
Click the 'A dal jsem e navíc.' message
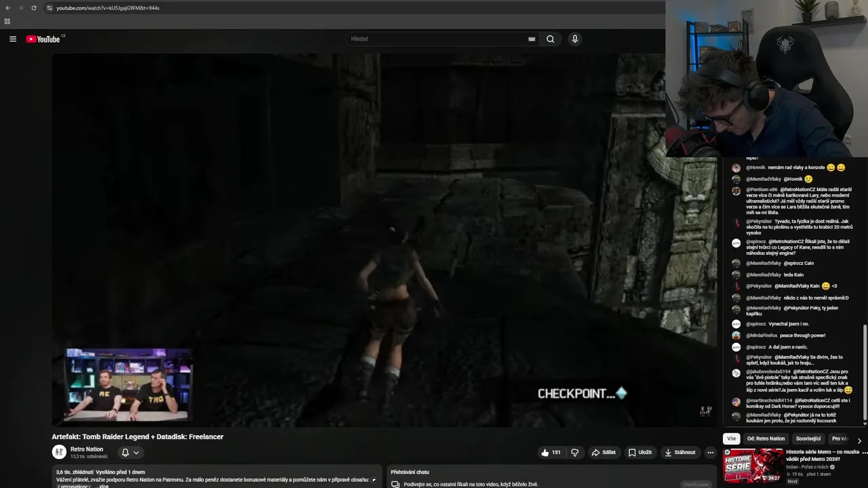[788, 347]
